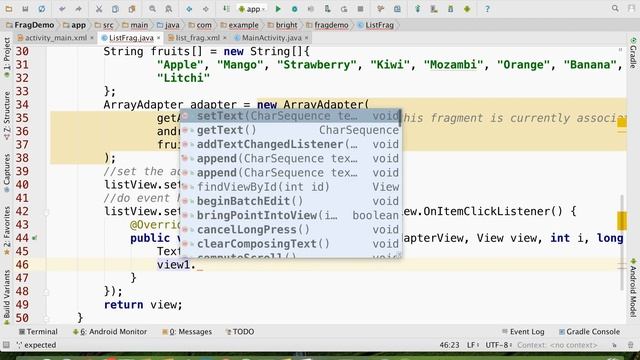Click the Synchronize toolbar icon
Viewport: 640px width, 360px height.
tap(42, 9)
